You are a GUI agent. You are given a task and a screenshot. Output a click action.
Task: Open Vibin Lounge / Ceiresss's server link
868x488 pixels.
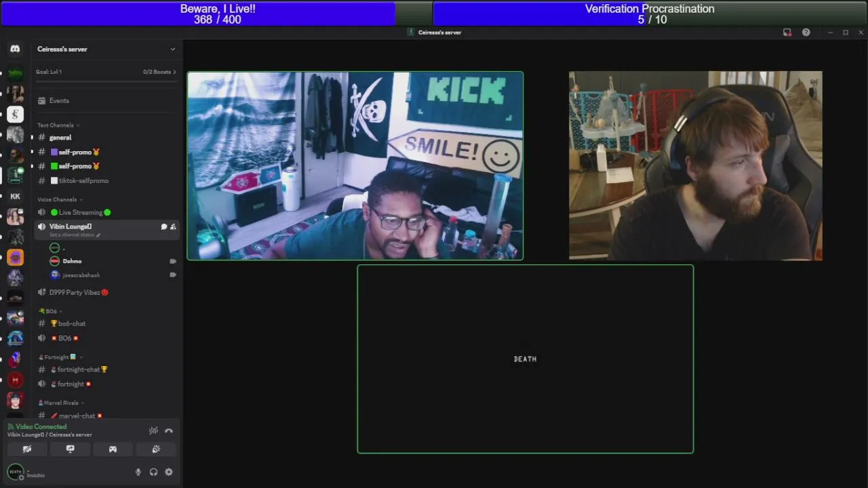click(x=50, y=435)
